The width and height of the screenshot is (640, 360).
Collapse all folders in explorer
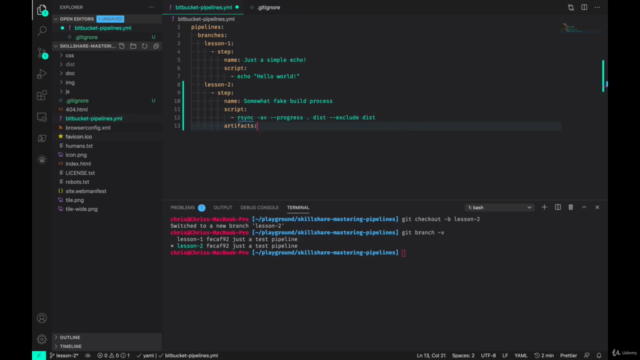(156, 46)
